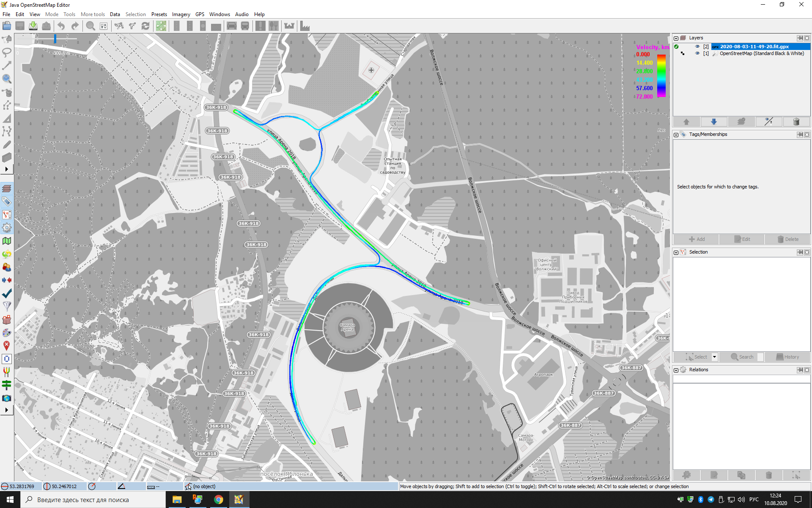
Task: Open the Validation checkmark panel icon
Action: click(x=7, y=293)
